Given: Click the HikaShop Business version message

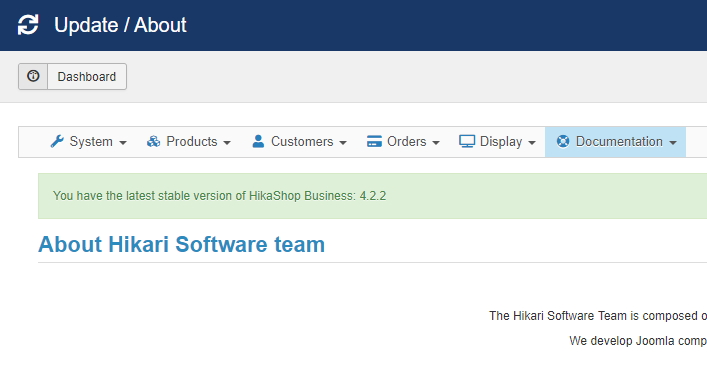Looking at the screenshot, I should click(220, 196).
